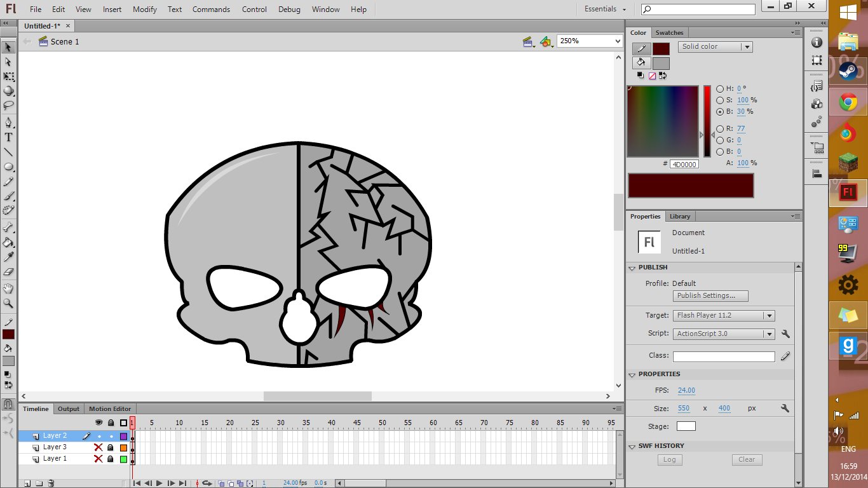Collapse the SWF HISTORY section
Screen dimensions: 868x488
tap(632, 447)
